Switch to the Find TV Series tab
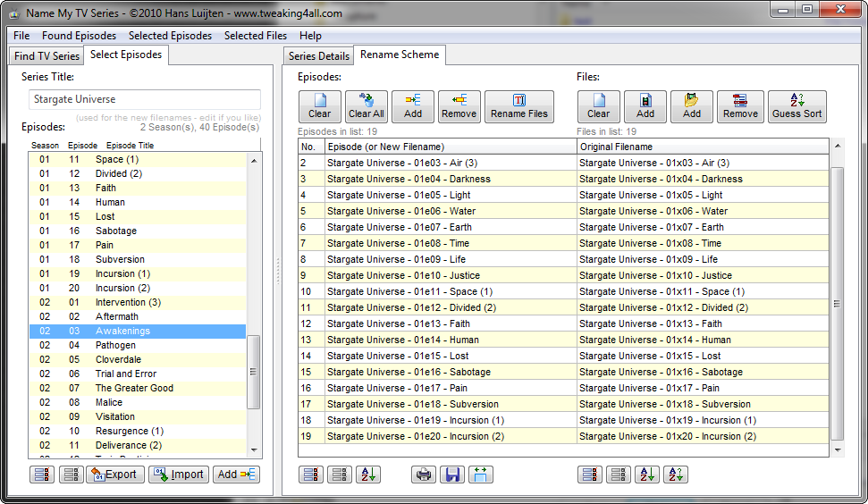 (46, 56)
